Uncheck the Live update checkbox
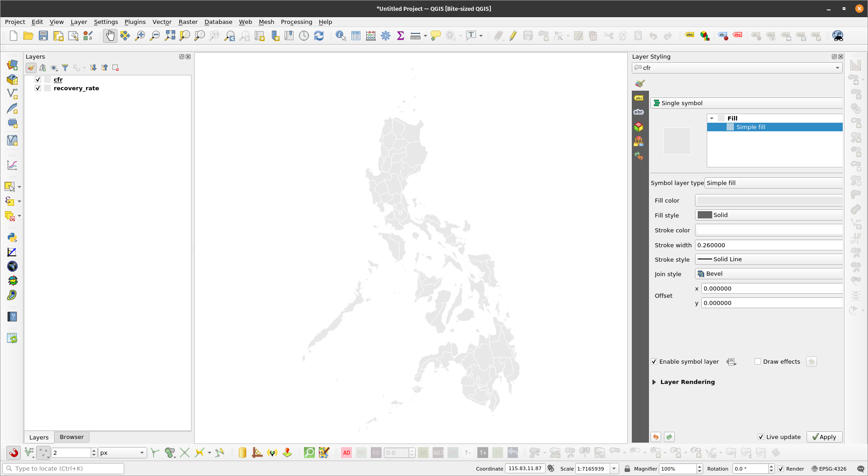 tap(761, 437)
